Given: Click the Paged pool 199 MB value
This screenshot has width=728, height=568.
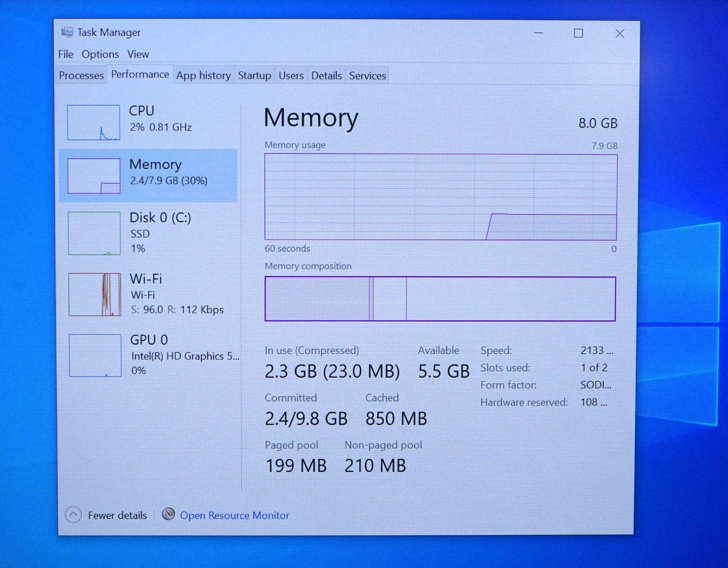Looking at the screenshot, I should point(296,466).
